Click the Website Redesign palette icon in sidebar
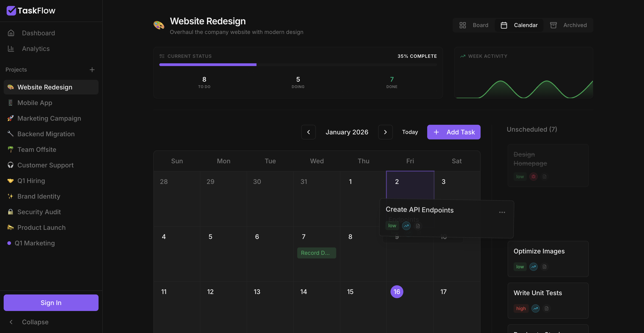The image size is (644, 333). click(x=11, y=87)
